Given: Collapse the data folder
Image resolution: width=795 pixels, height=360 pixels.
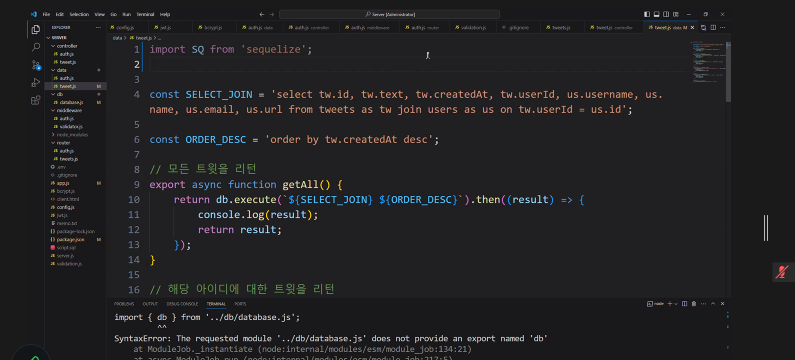Looking at the screenshot, I should point(76,70).
